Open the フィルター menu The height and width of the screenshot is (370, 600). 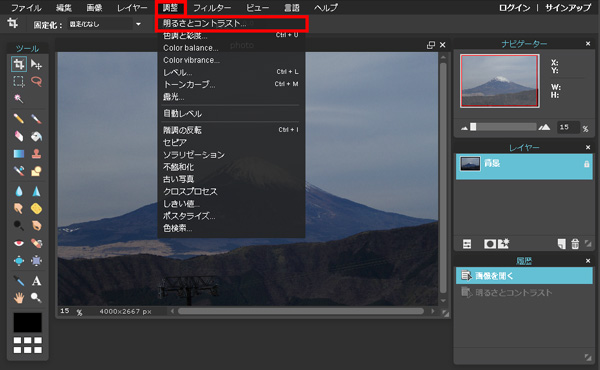point(212,8)
